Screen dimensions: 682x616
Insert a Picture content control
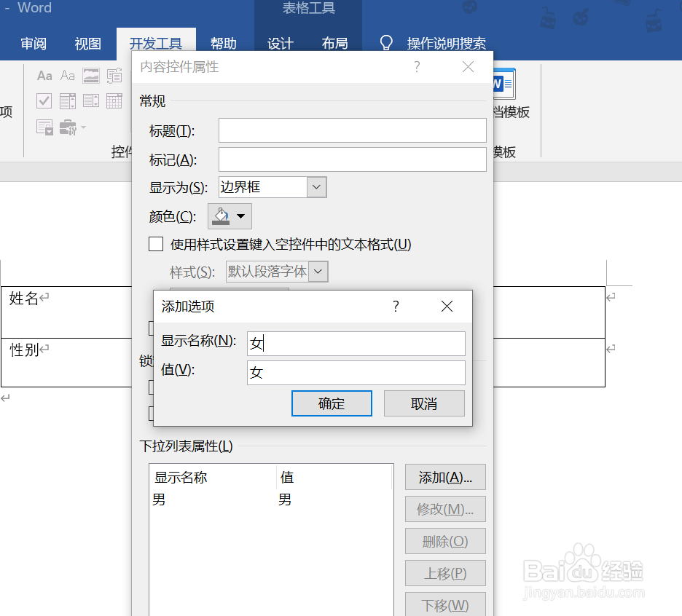(90, 75)
